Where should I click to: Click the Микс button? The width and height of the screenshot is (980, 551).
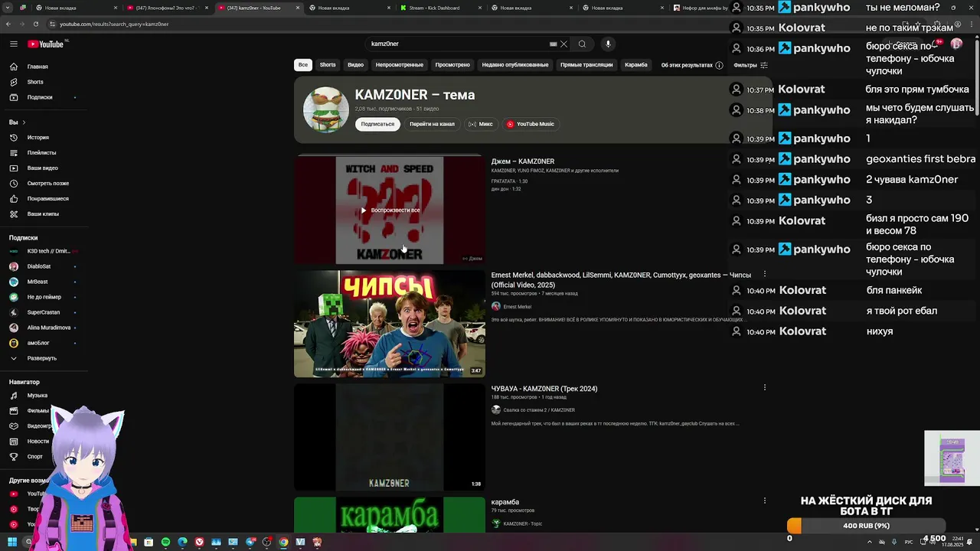click(481, 124)
